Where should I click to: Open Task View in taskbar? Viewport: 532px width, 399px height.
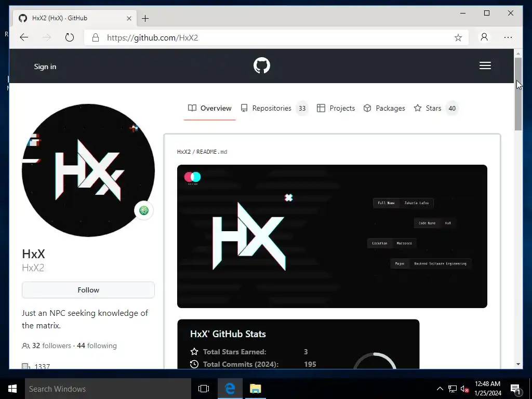(204, 389)
